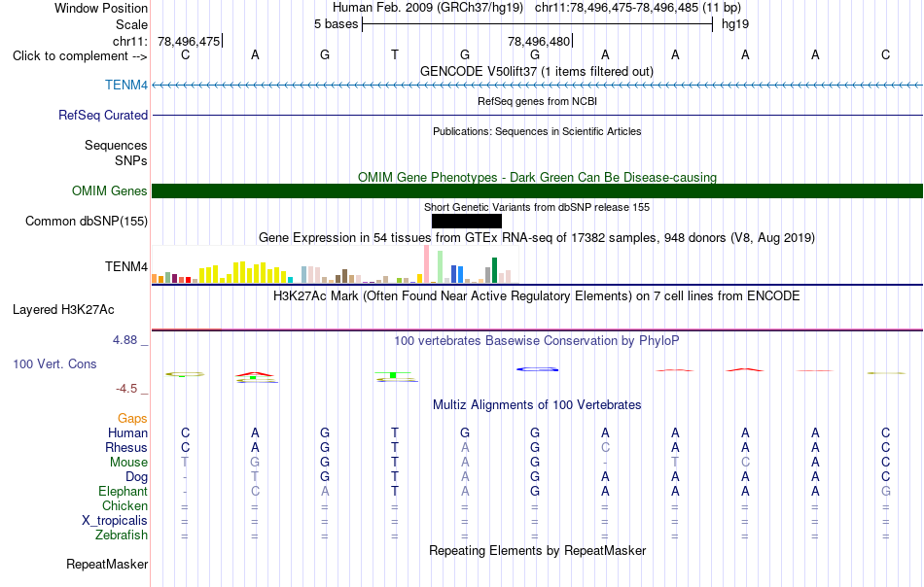This screenshot has height=587, width=924.
Task: Click the Window Position label
Action: coord(101,8)
